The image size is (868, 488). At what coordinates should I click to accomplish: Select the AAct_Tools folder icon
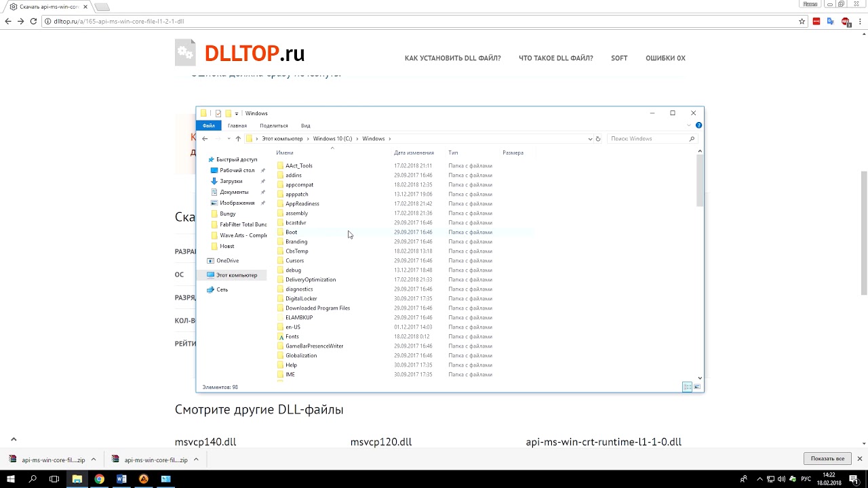[x=281, y=165]
